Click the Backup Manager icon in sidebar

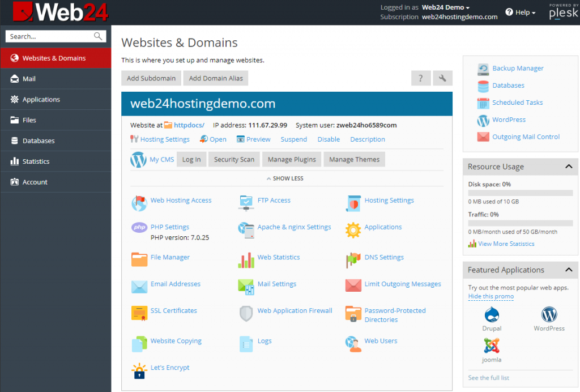[483, 69]
